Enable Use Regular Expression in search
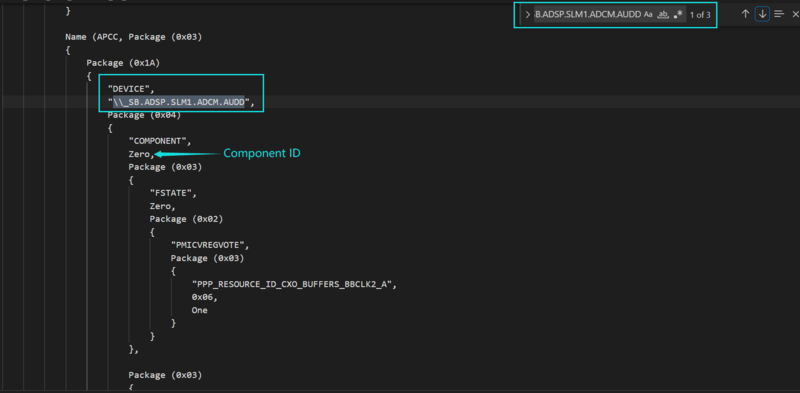 (678, 15)
